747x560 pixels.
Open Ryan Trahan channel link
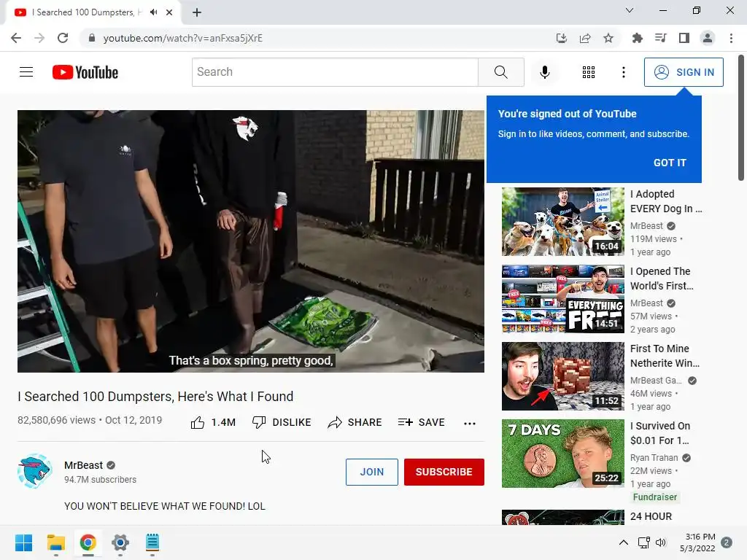click(654, 458)
